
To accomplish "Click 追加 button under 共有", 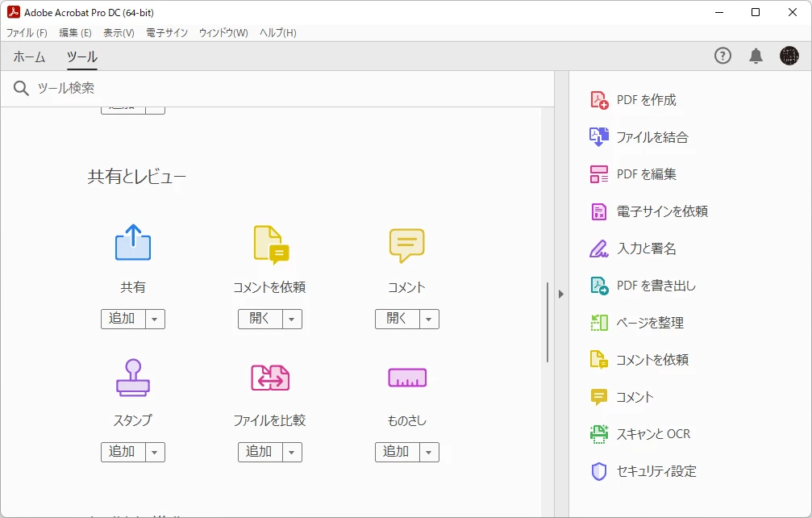I will (x=123, y=319).
